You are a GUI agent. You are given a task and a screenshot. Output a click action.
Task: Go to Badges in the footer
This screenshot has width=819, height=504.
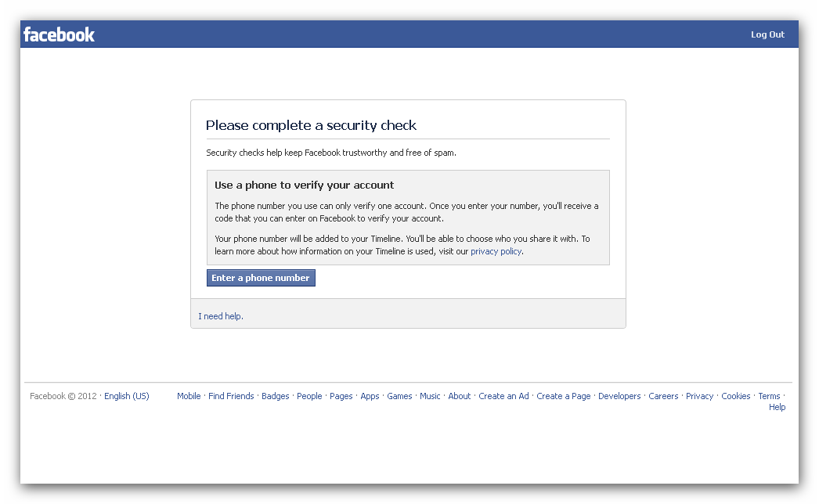pyautogui.click(x=276, y=396)
